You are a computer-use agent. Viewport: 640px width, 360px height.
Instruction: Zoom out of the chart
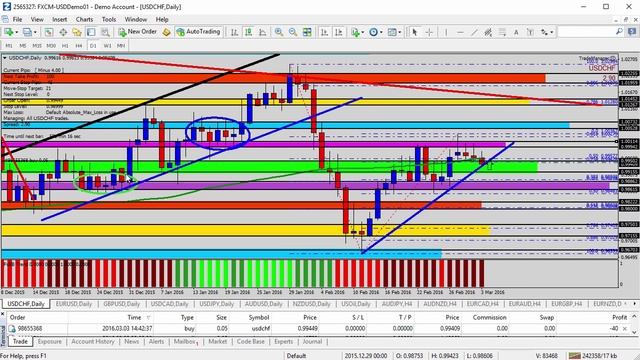coord(293,32)
